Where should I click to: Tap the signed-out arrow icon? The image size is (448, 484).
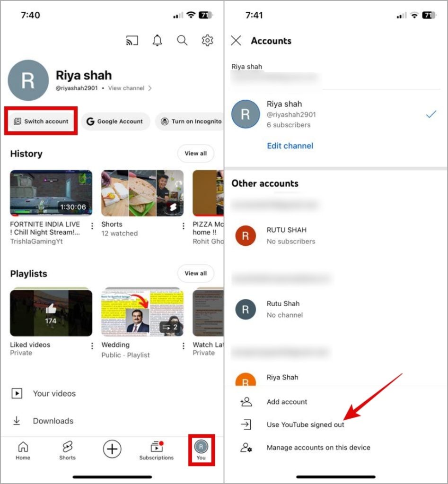tap(246, 424)
